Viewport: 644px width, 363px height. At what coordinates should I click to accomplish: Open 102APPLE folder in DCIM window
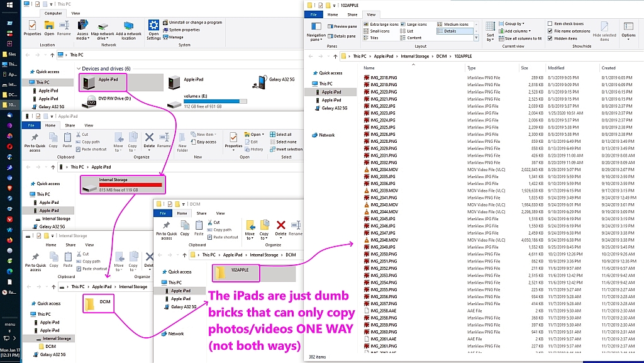(236, 273)
